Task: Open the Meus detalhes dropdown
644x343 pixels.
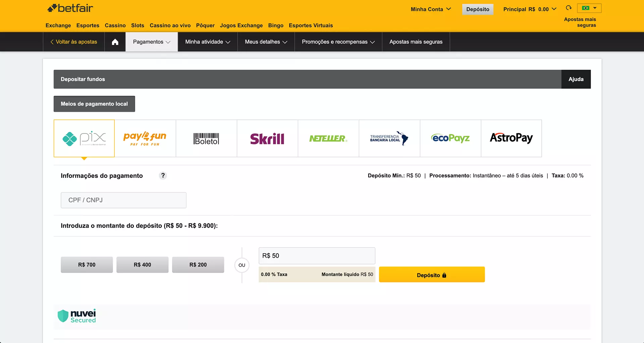Action: click(x=266, y=42)
